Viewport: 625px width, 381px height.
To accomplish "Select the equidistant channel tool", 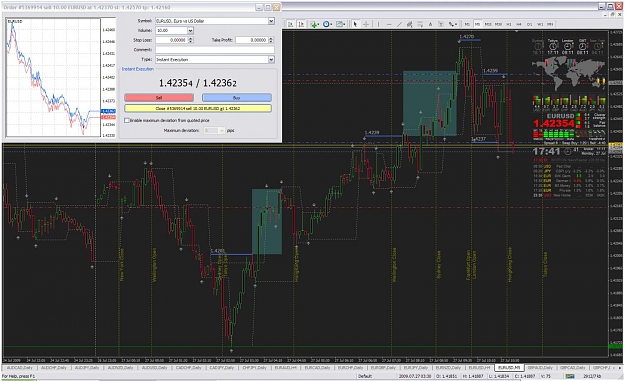I will tap(409, 24).
